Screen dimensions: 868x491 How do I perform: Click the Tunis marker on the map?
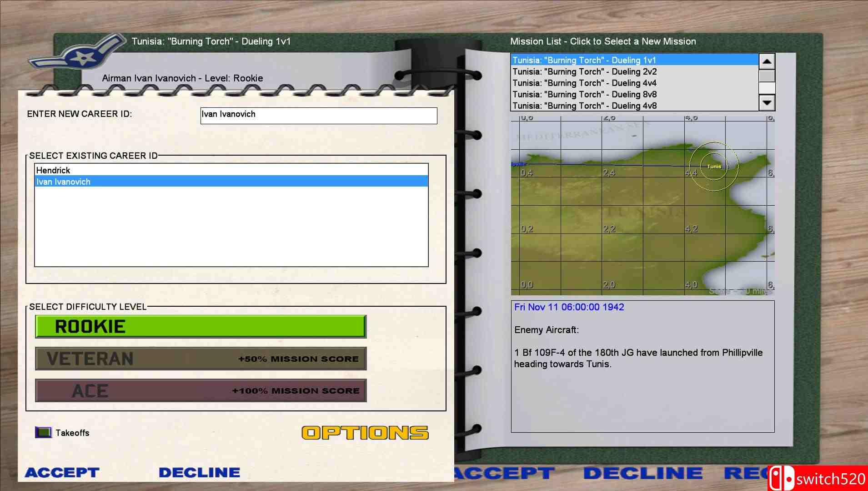(x=714, y=167)
